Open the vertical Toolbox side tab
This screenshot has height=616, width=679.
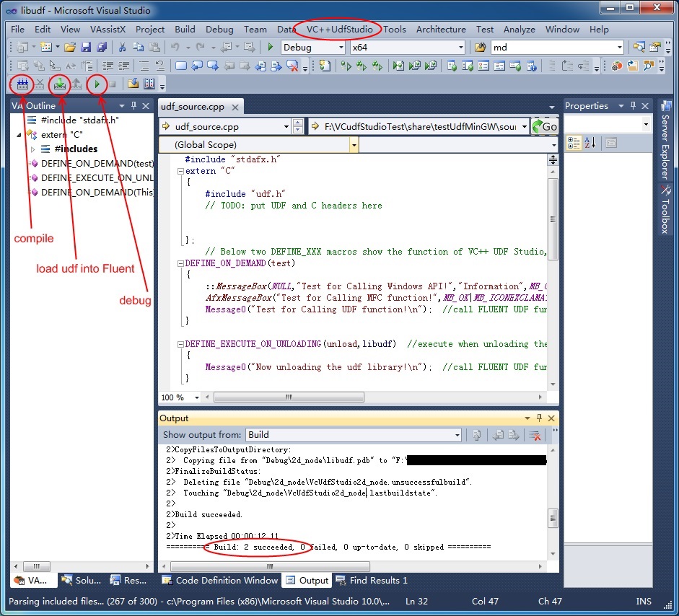pyautogui.click(x=665, y=209)
